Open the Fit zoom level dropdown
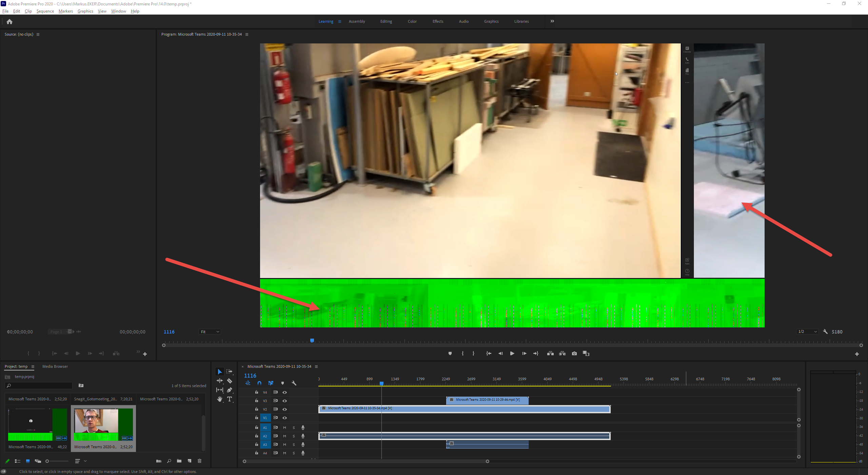 (210, 332)
